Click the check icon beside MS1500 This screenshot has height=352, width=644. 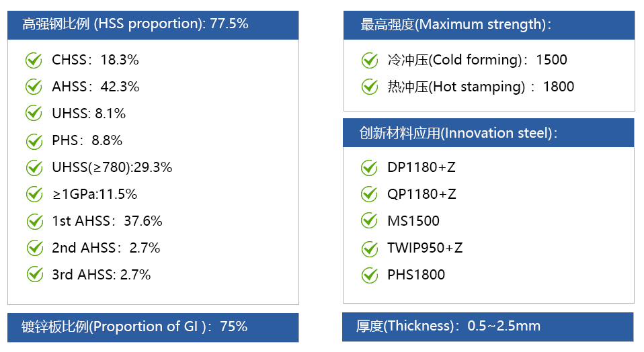coord(369,221)
